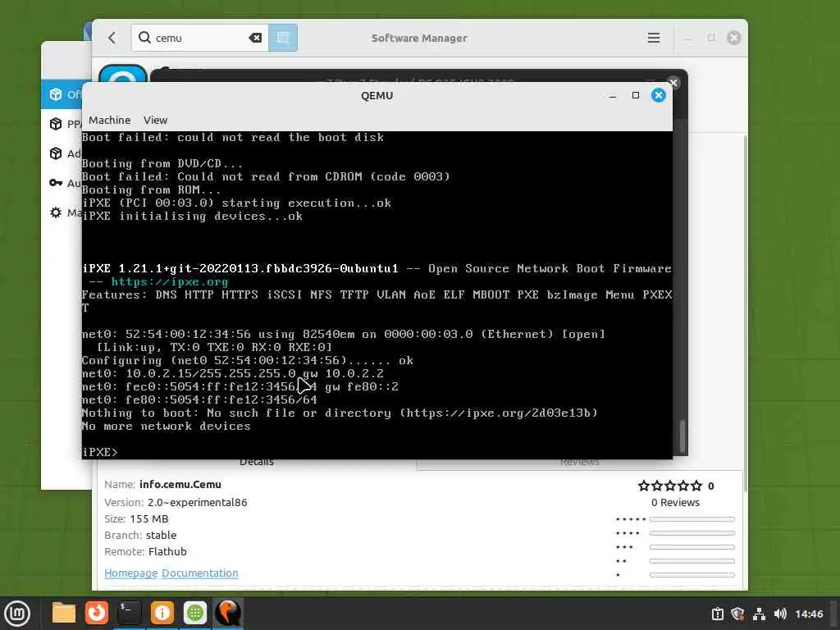Select the PPAs package icon in sidebar
This screenshot has width=840, height=630.
(x=56, y=124)
